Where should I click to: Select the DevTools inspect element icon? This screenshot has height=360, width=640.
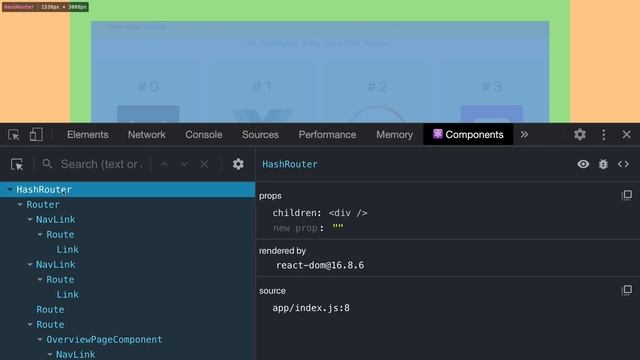[x=13, y=135]
